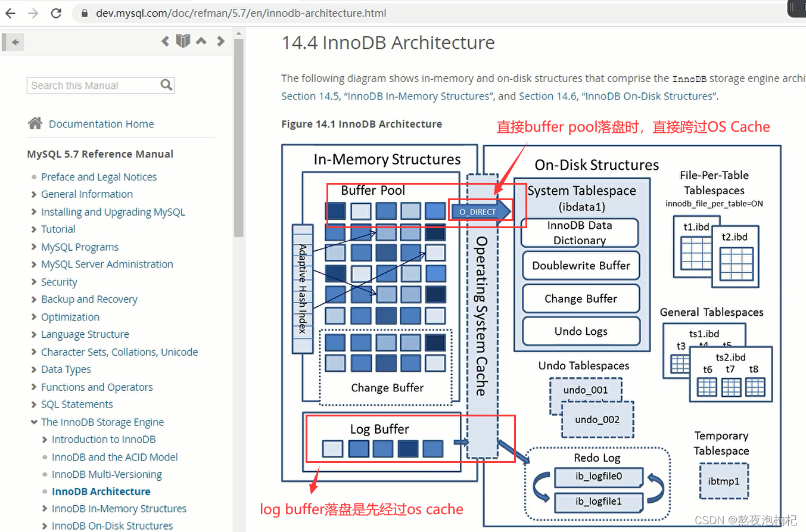
Task: Open the manual start book icon
Action: [183, 41]
